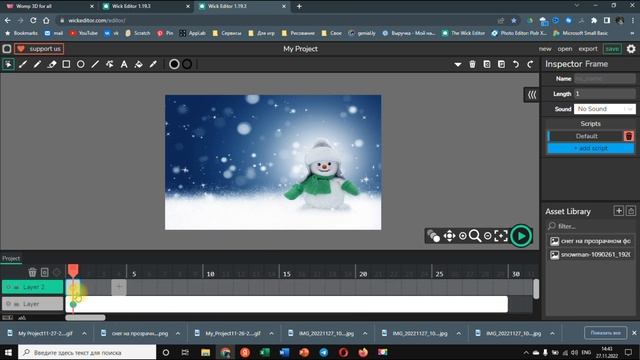Viewport: 640px width, 360px height.
Task: Open the stroke color picker
Action: (187, 64)
